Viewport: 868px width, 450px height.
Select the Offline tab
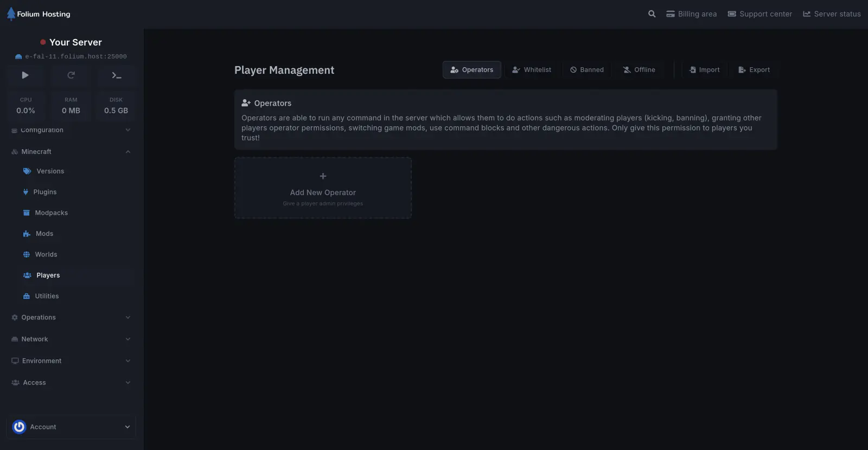coord(639,70)
